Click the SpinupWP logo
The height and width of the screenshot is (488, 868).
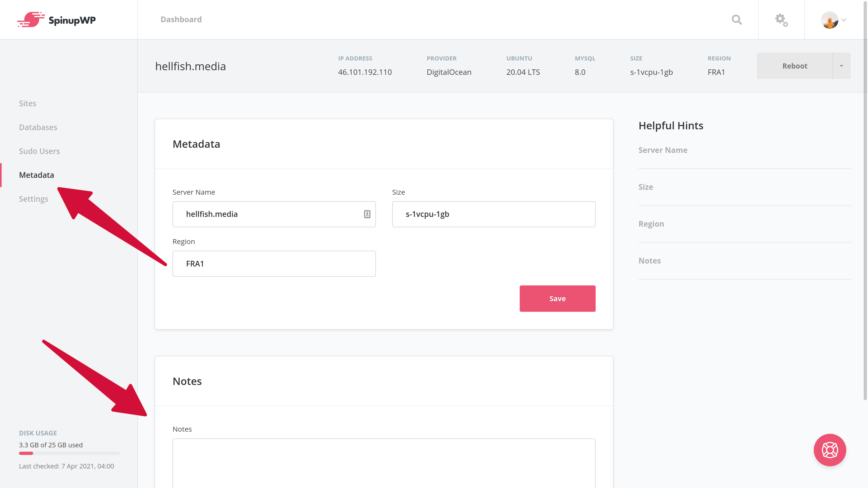click(x=56, y=20)
